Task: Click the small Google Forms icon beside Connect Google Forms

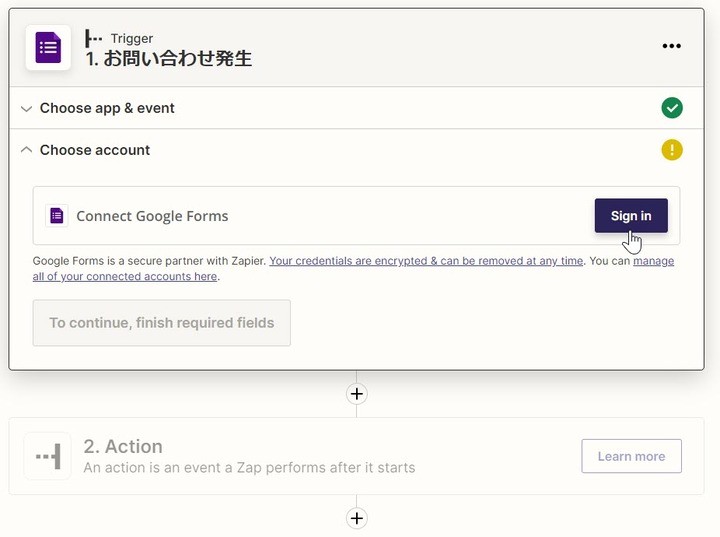Action: click(57, 215)
